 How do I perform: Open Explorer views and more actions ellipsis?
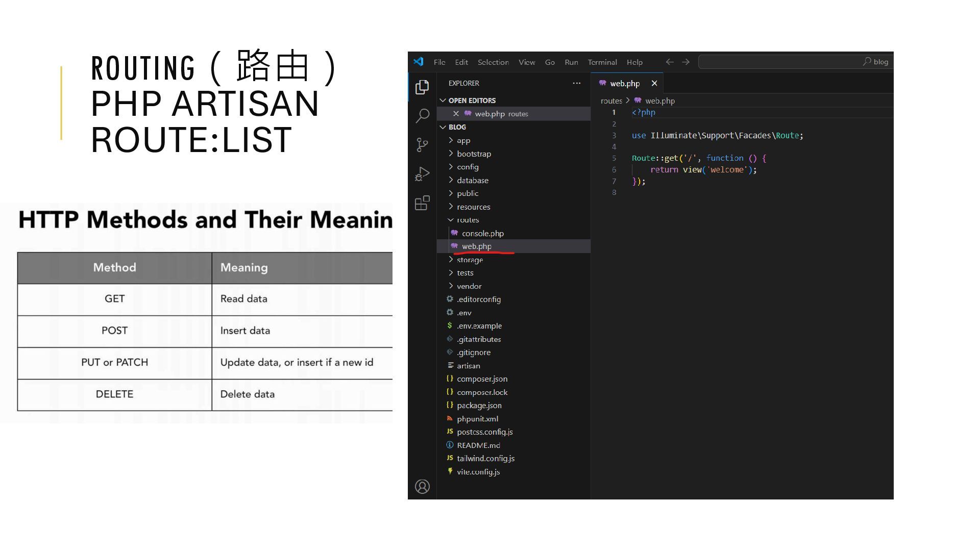pos(577,83)
